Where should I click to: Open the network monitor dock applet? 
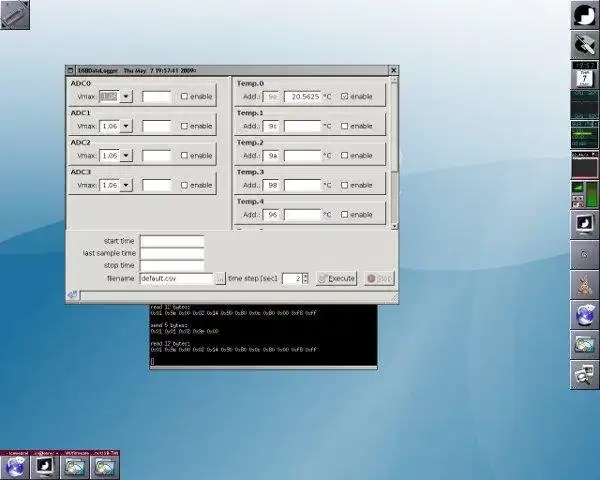coord(585,105)
